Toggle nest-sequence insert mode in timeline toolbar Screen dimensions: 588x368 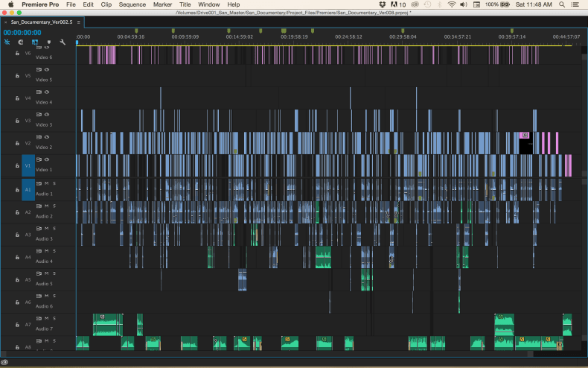(7, 42)
